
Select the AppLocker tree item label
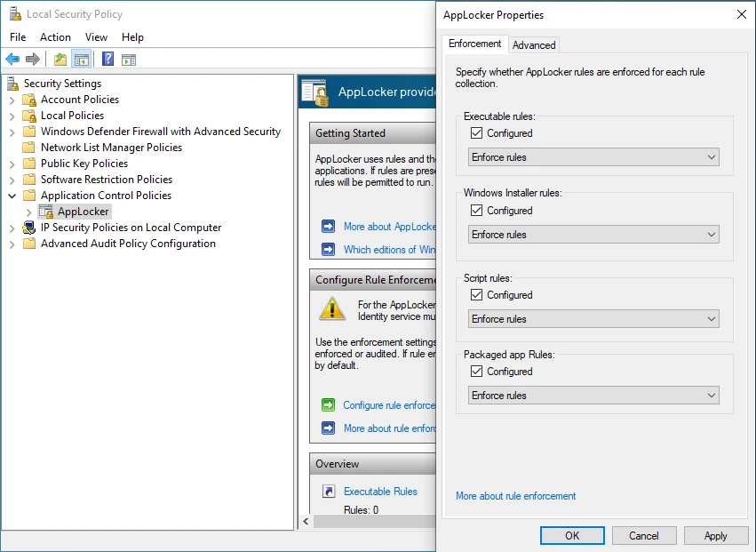coord(83,212)
